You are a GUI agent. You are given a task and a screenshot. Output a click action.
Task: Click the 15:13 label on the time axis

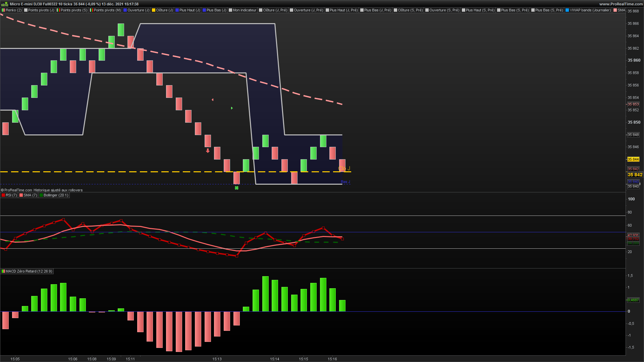coord(217,359)
